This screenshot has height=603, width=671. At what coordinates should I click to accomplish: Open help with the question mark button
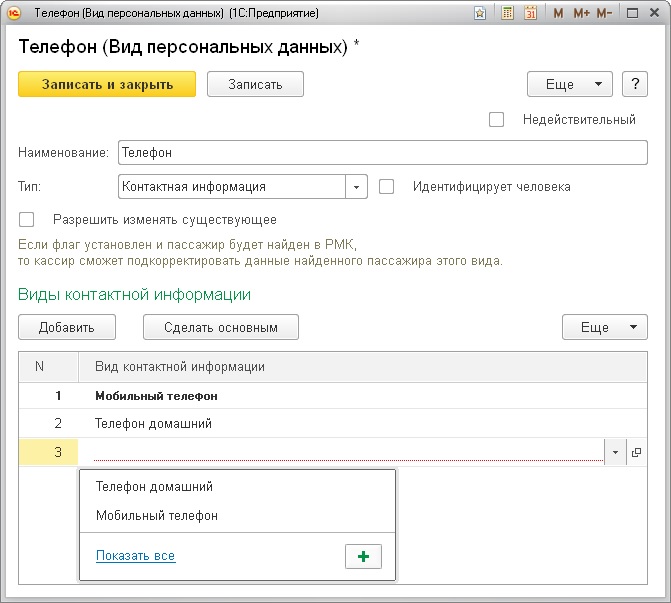634,84
